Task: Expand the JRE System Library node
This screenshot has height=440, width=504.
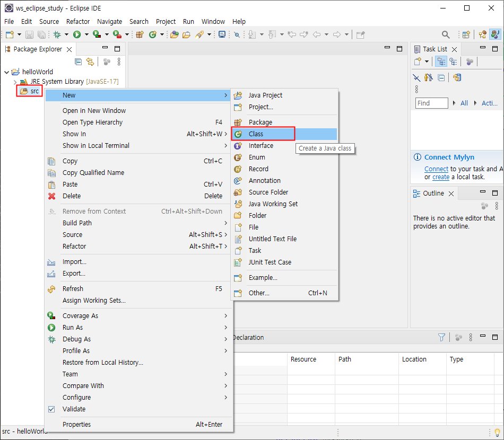Action: point(15,82)
